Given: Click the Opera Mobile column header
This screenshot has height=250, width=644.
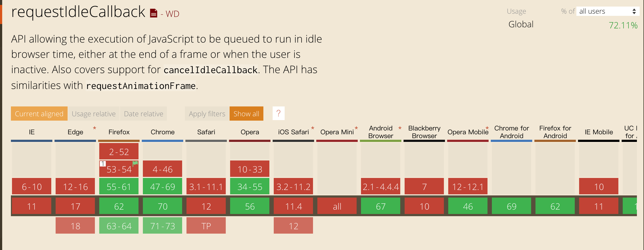Looking at the screenshot, I should click(468, 132).
